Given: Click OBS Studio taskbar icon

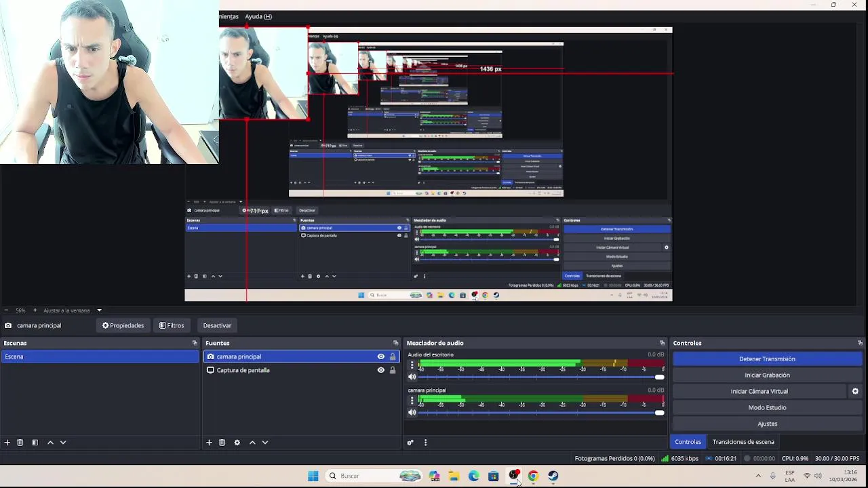Looking at the screenshot, I should point(514,476).
